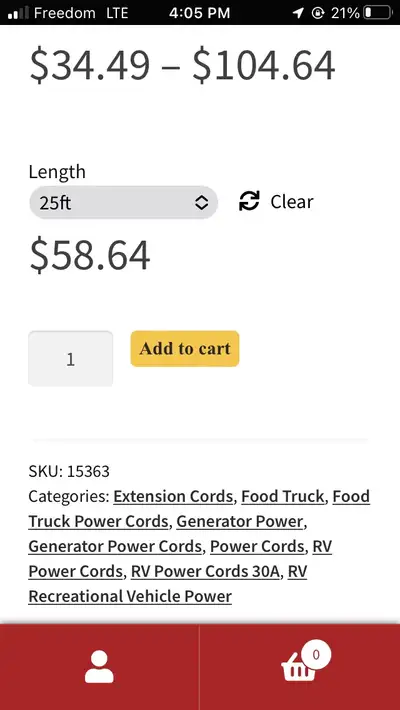This screenshot has height=710, width=400.
Task: Go to RV Power Cords 30A category
Action: (205, 571)
